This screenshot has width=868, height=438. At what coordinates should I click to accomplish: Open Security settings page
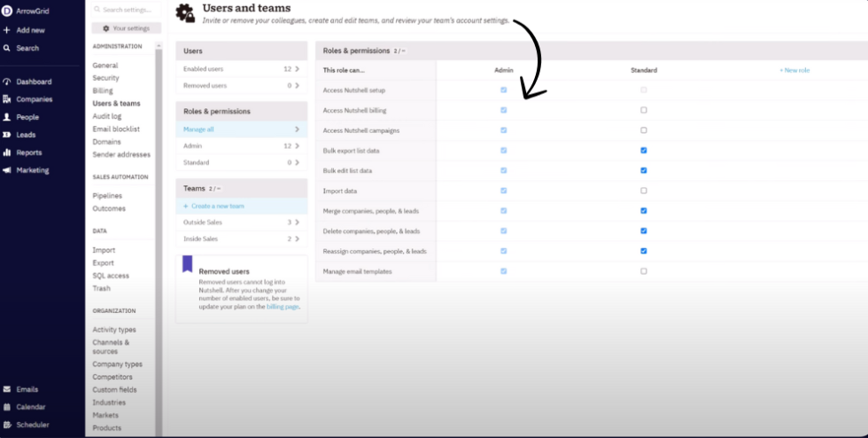105,78
